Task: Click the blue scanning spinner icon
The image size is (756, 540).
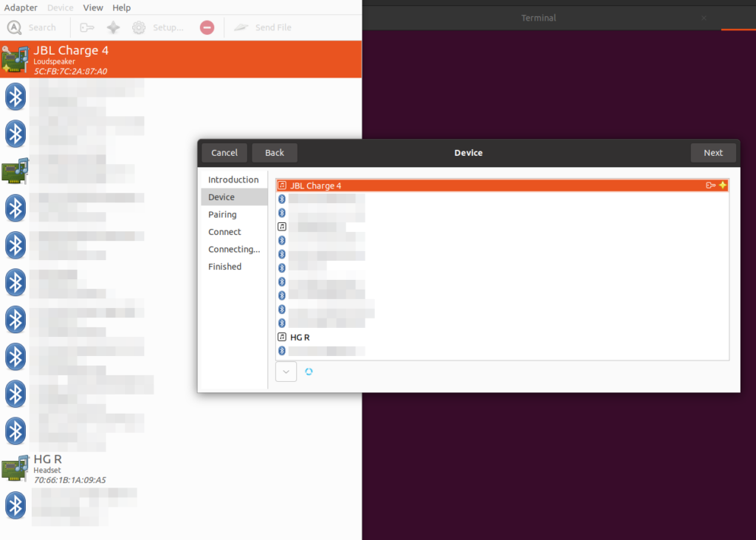Action: click(309, 372)
